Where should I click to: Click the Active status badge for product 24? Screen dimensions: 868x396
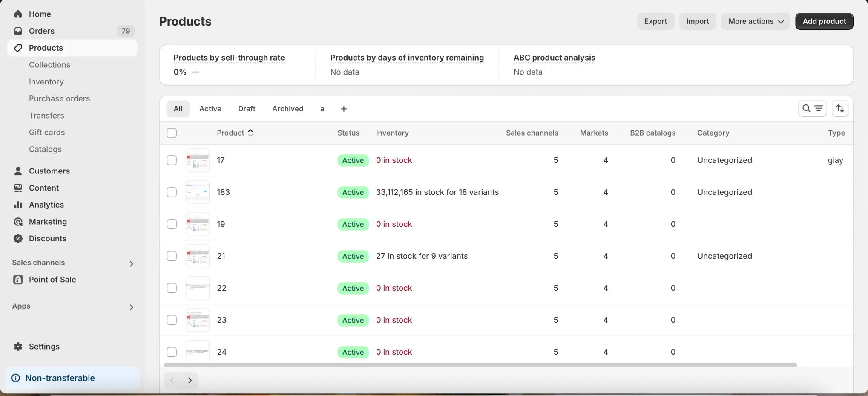click(353, 352)
